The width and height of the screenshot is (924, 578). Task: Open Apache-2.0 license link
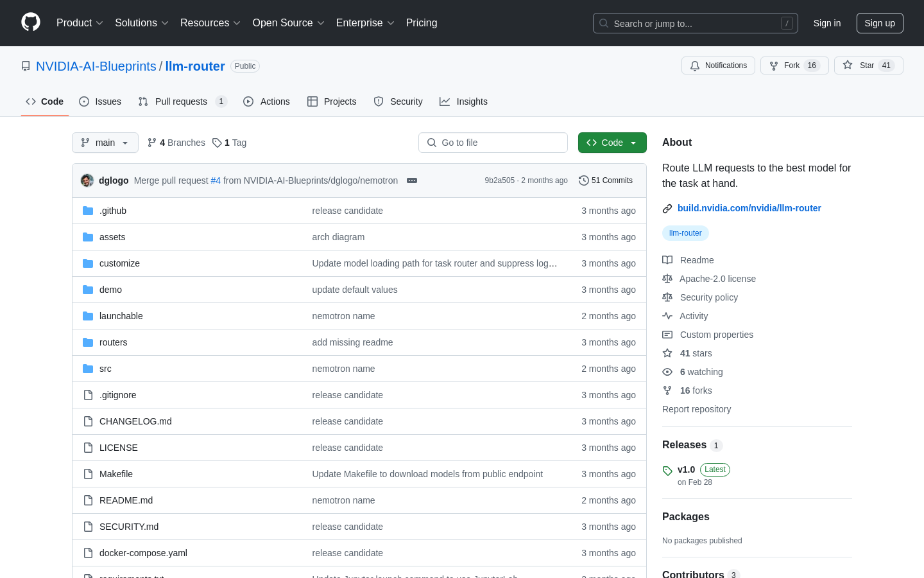[709, 279]
